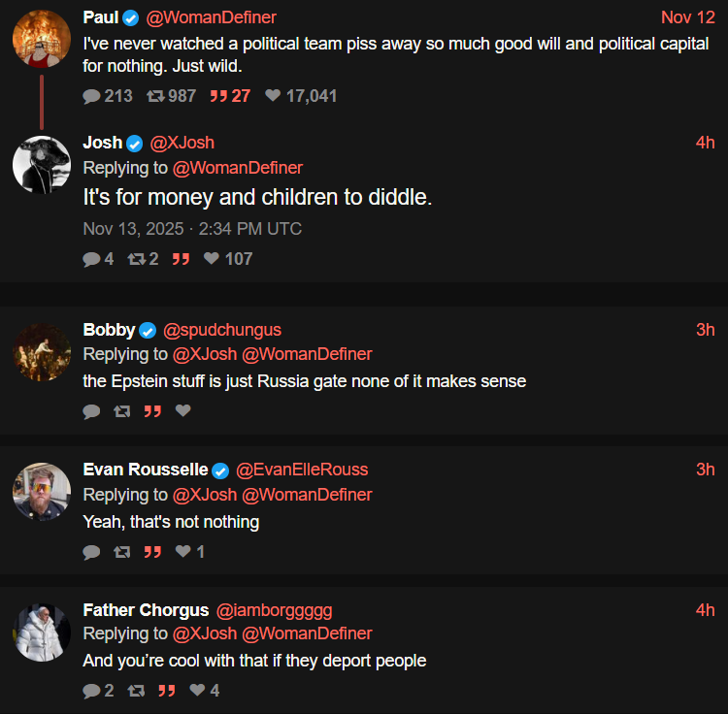Like Evan Rousselle's reply

coord(182,552)
